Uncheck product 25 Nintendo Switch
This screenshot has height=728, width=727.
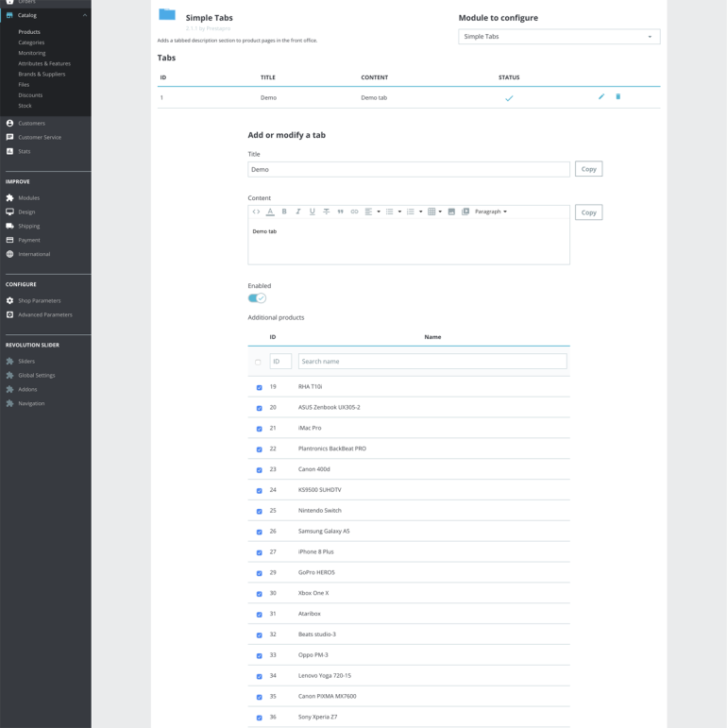[259, 511]
